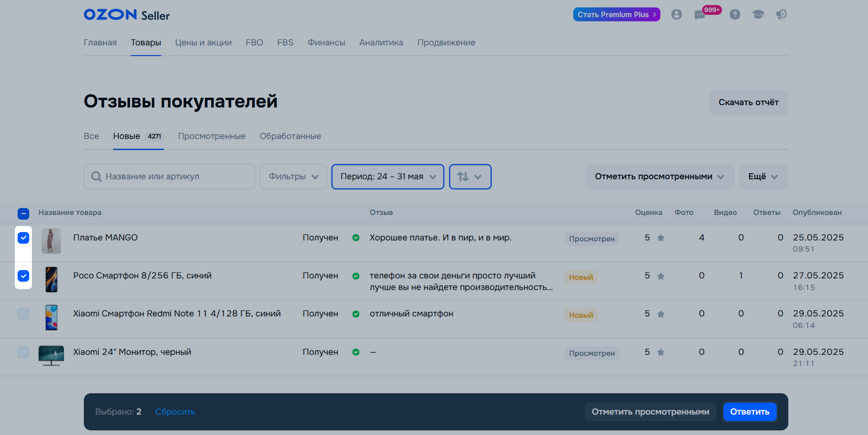Viewport: 868px width, 435px height.
Task: Click the Poco Смартфон product thumbnail
Action: tap(51, 279)
